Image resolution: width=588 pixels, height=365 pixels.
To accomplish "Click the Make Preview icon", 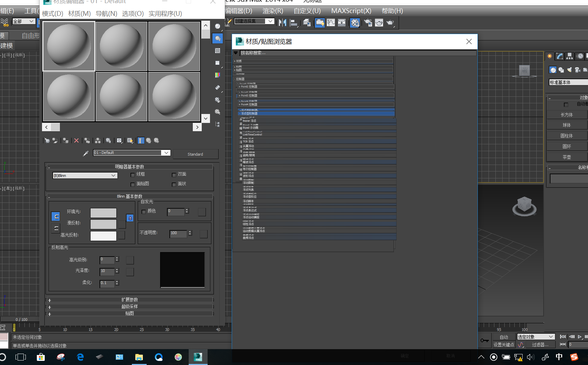I will tap(218, 87).
